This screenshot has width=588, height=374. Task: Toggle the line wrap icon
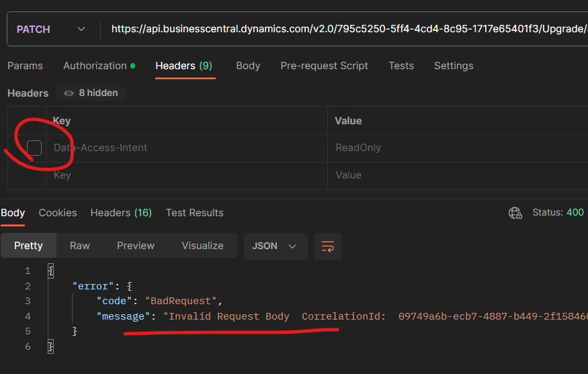[x=328, y=246]
